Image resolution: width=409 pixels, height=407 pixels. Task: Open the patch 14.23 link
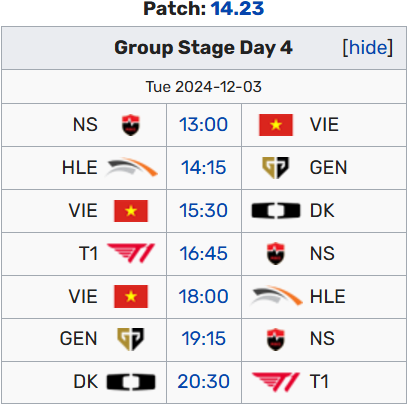tap(237, 9)
